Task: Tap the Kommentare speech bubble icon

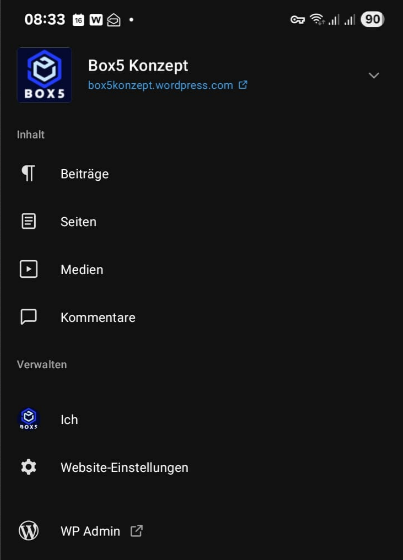Action: coord(29,317)
